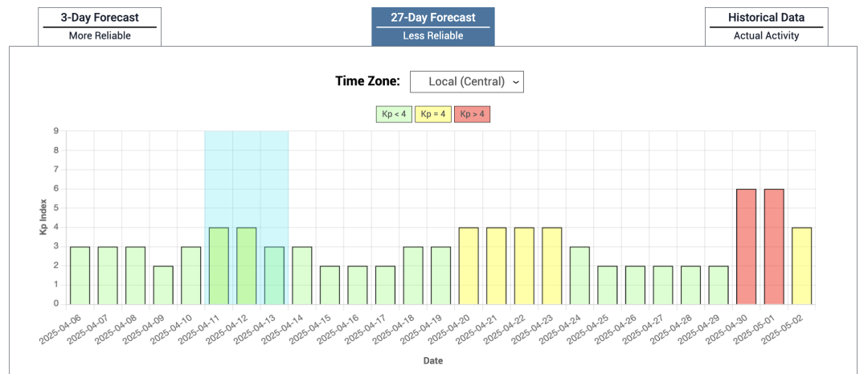Click the red bar for 2025-04-30

coord(746,246)
